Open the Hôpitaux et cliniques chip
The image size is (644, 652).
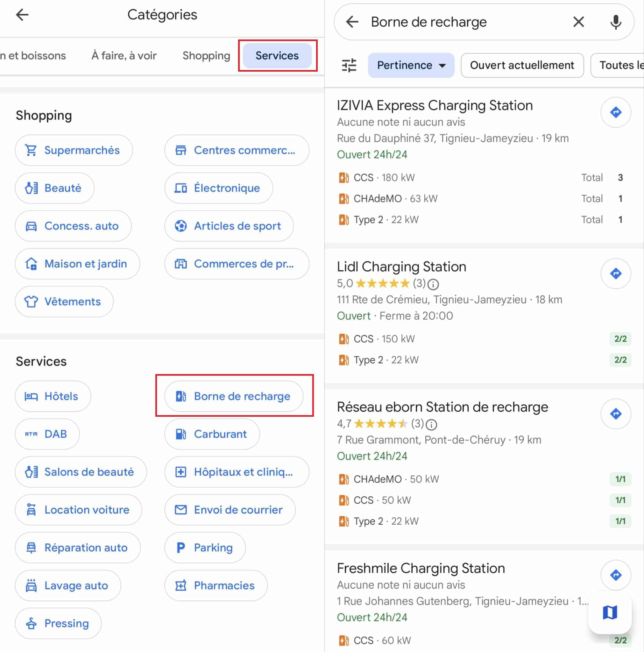237,472
